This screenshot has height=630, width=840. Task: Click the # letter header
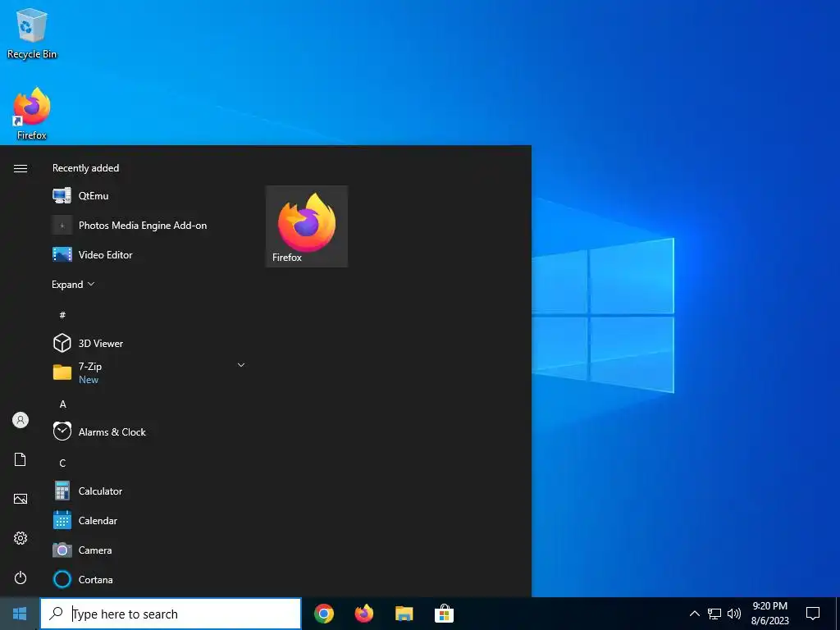point(62,315)
